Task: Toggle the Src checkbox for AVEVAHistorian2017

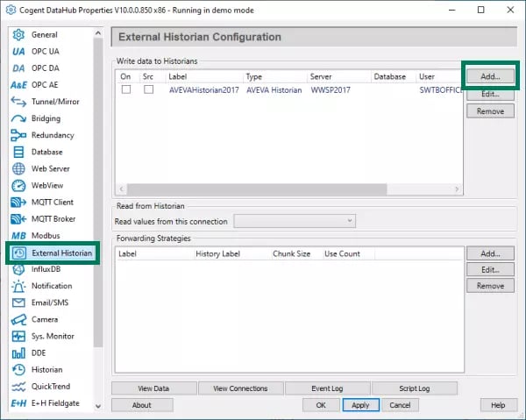Action: pos(149,90)
